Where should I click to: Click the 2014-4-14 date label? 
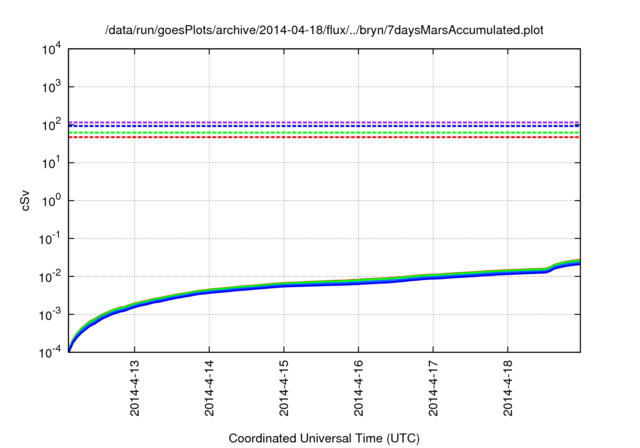pos(209,388)
